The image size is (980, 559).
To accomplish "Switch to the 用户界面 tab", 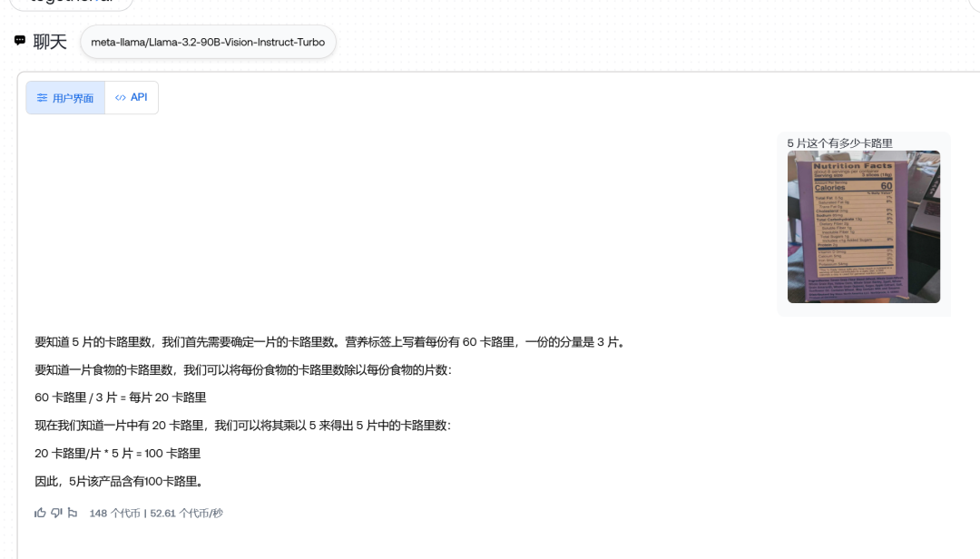I will pyautogui.click(x=65, y=97).
